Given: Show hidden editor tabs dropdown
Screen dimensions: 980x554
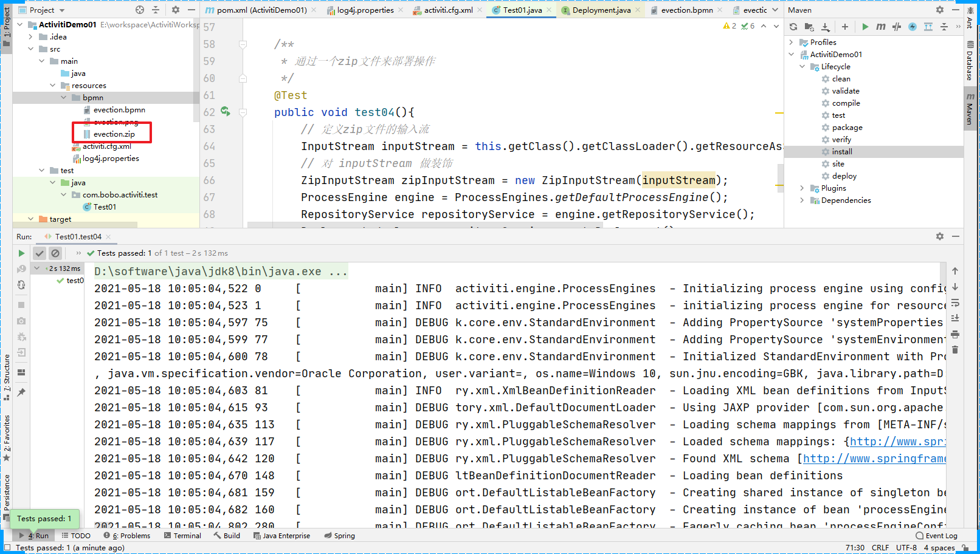Looking at the screenshot, I should 775,10.
